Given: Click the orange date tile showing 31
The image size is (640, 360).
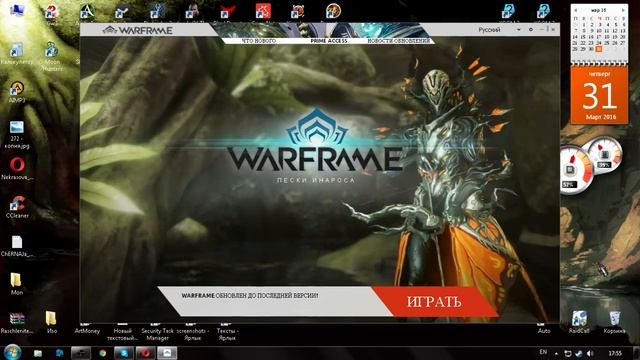Looking at the screenshot, I should click(599, 96).
